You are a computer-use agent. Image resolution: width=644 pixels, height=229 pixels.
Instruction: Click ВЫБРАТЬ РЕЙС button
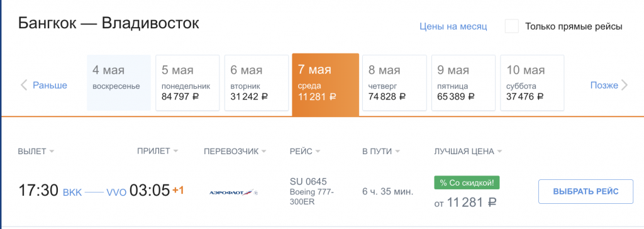[586, 192]
